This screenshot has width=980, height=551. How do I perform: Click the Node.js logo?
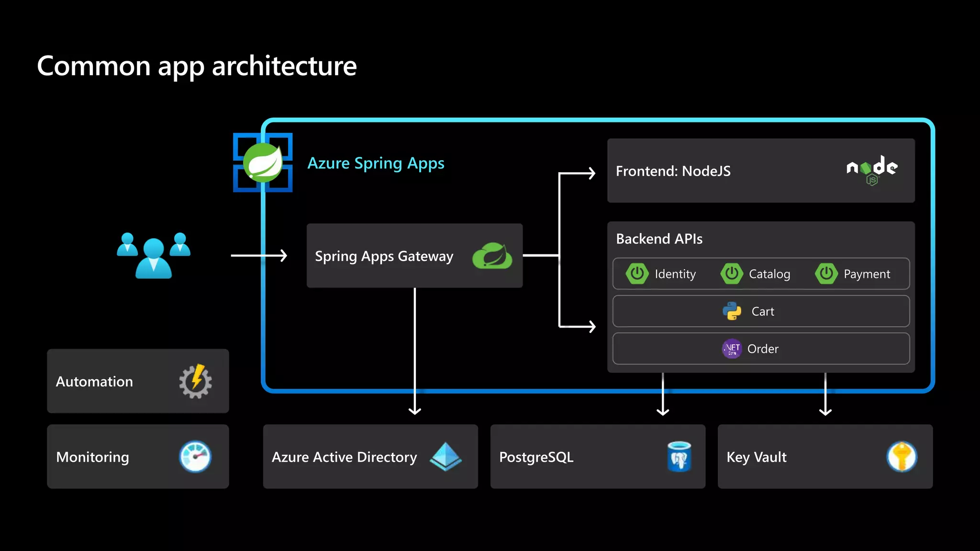872,170
